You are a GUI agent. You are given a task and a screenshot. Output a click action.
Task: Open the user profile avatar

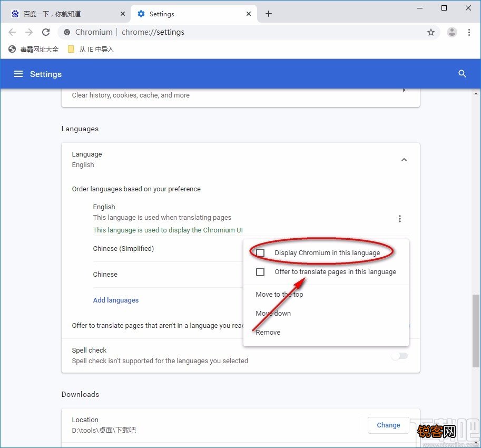tap(451, 32)
